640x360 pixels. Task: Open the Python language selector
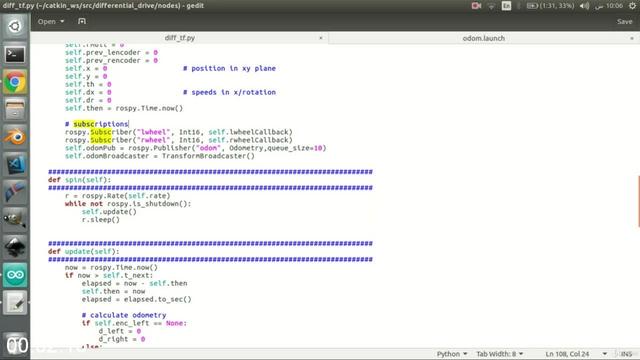point(451,354)
